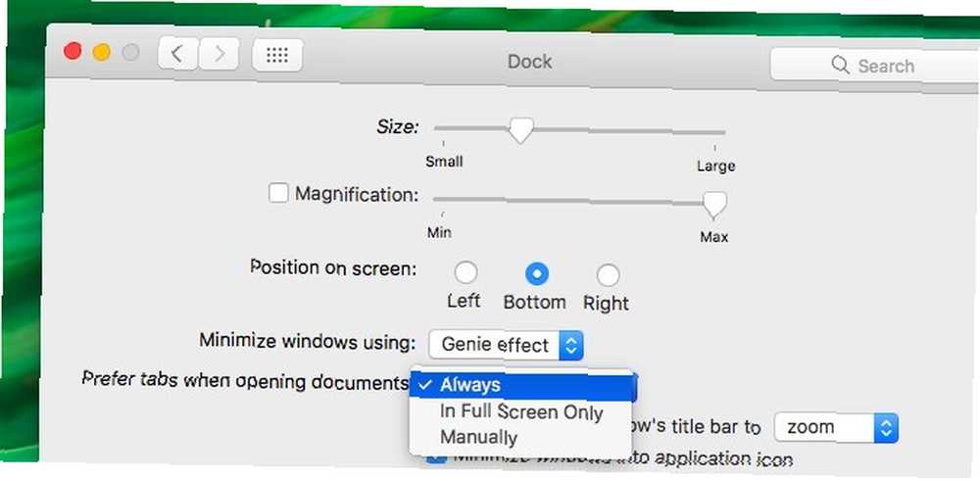Select Left dock position
Image resolution: width=980 pixels, height=481 pixels.
click(x=465, y=273)
